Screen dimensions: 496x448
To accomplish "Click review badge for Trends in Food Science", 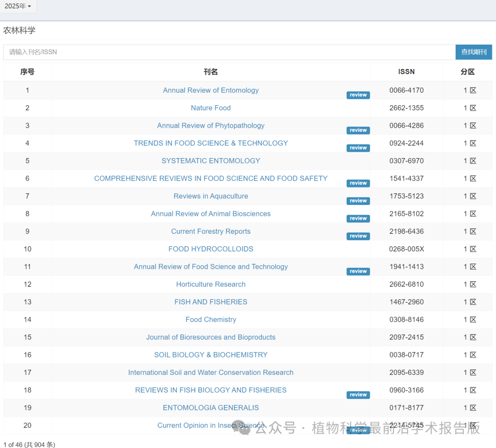I will 358,148.
